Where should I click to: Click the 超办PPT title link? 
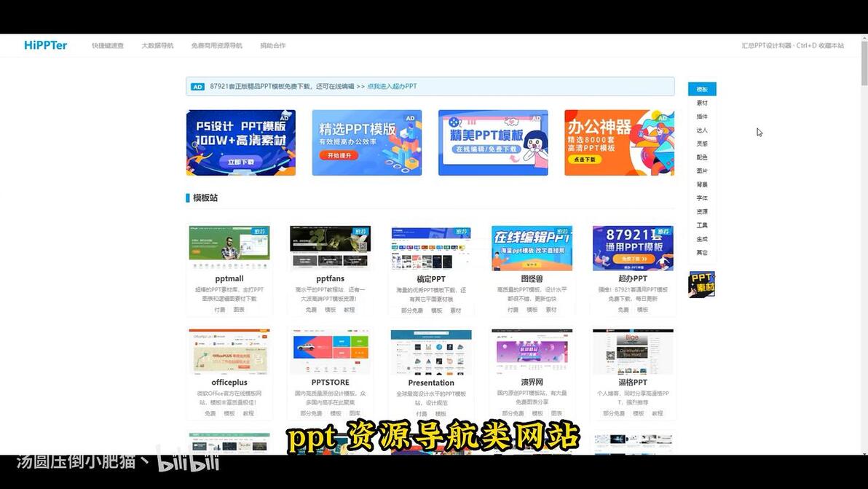pyautogui.click(x=633, y=278)
